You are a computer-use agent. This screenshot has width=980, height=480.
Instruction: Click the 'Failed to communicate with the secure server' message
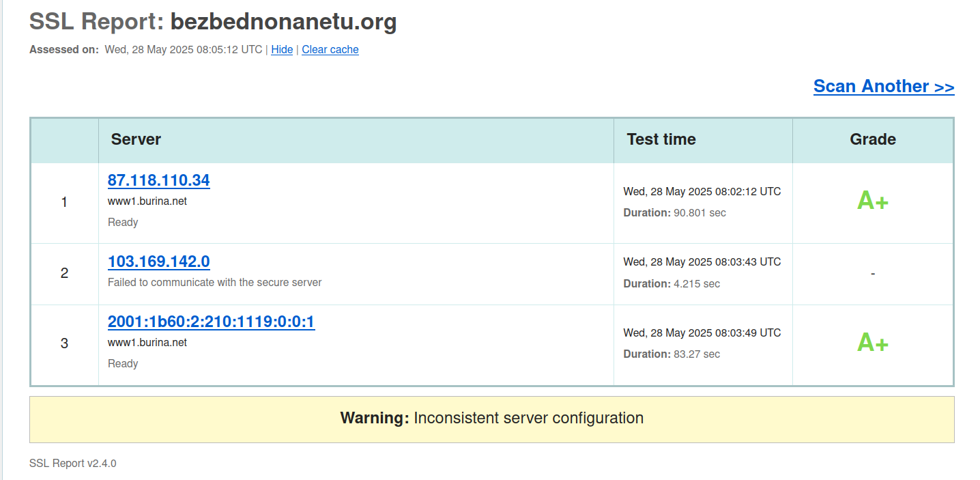coord(215,282)
